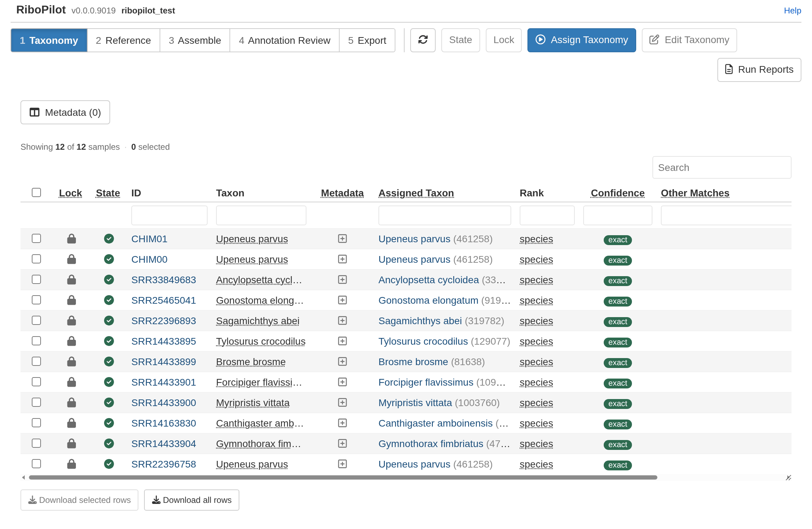Focus the Search input field
The image size is (812, 529).
[x=722, y=167]
